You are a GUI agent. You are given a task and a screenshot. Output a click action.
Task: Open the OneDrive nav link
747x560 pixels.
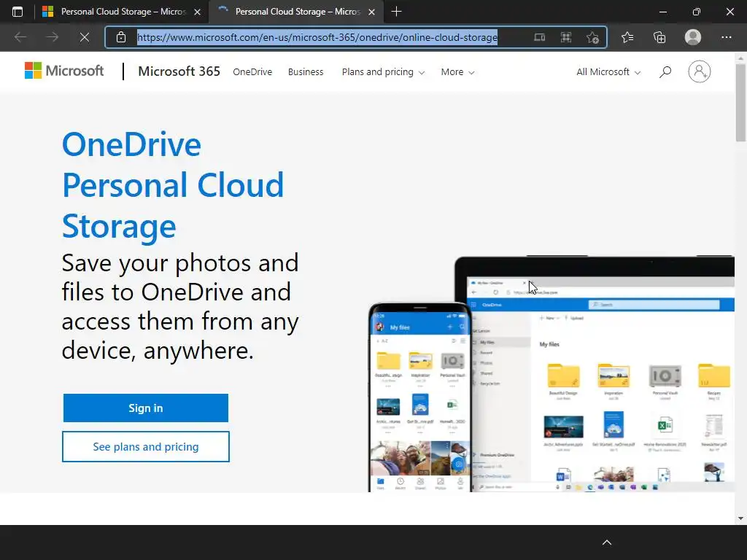252,72
